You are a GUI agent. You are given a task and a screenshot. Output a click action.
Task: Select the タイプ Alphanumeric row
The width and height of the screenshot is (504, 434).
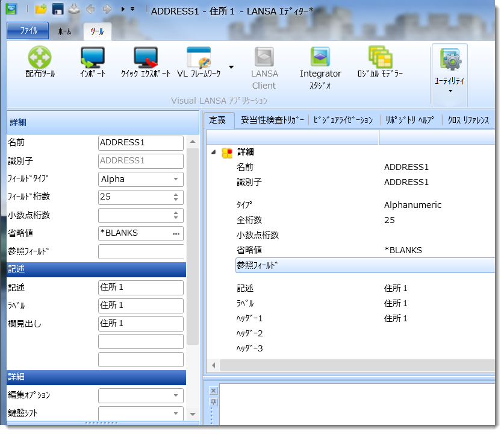tap(366, 205)
